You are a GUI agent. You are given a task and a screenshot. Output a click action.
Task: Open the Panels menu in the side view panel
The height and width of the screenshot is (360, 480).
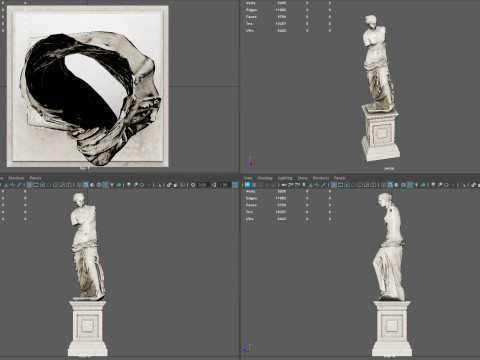tap(339, 178)
